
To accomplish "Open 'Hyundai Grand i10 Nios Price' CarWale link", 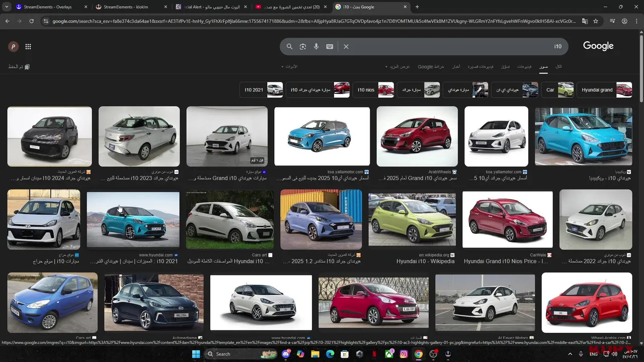I will (506, 261).
